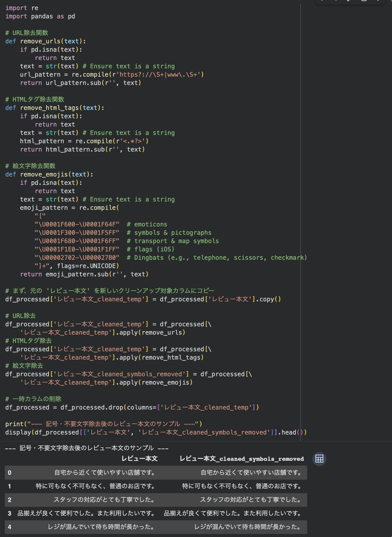Click '品揃えが良くて便利でした。' cell in レビュー本文 column
The image size is (392, 537).
pos(86,513)
